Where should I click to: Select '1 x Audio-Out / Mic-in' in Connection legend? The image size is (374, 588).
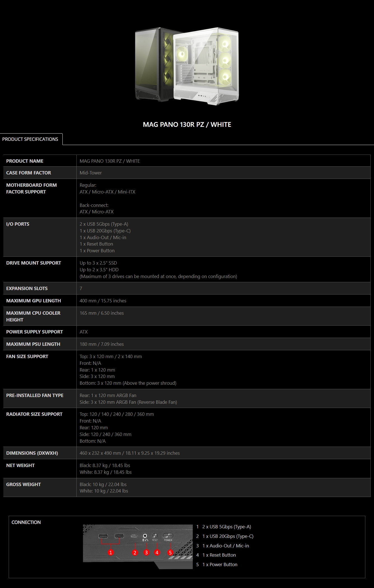point(226,546)
